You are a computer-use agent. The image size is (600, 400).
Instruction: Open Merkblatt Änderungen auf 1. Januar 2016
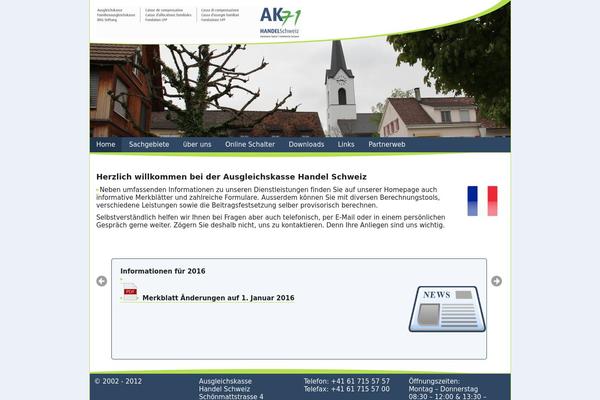coord(218,298)
